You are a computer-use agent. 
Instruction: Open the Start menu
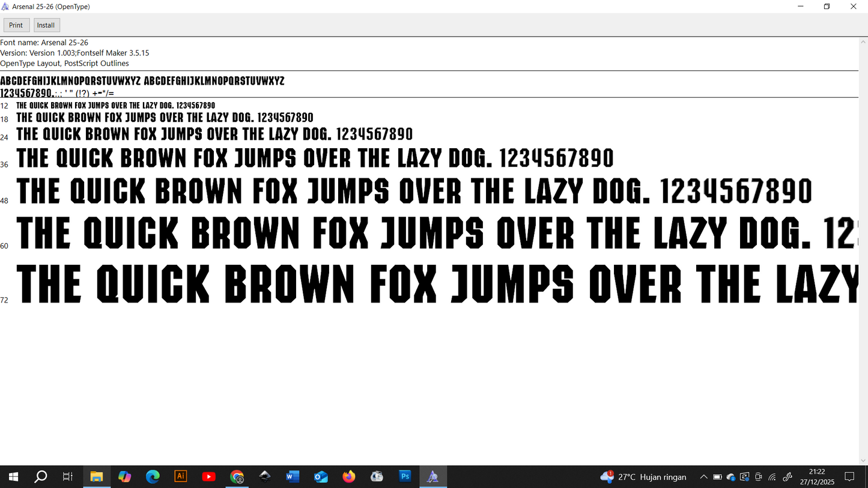13,476
